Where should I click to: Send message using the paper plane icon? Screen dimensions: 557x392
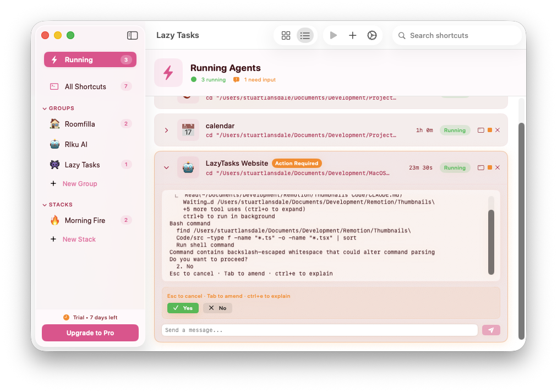[x=490, y=330]
